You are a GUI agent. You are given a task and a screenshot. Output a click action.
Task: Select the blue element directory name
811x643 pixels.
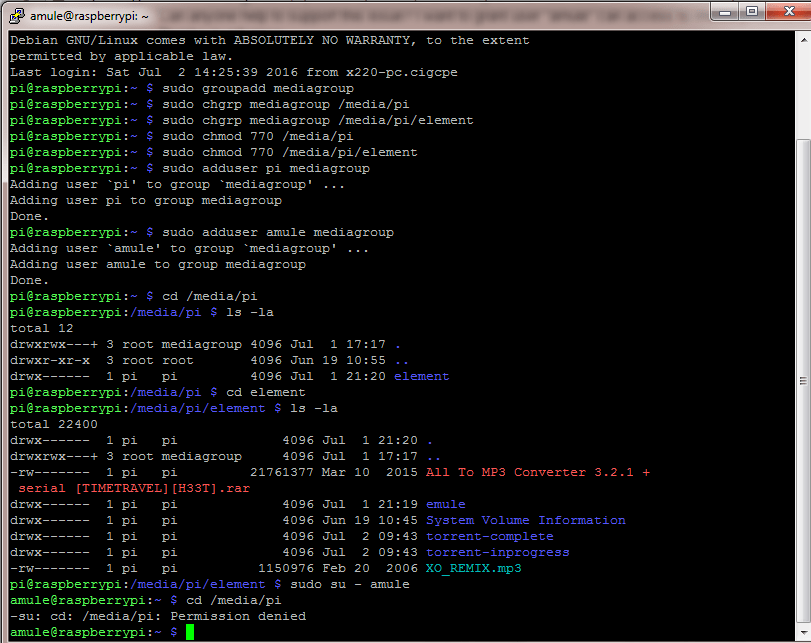click(421, 375)
